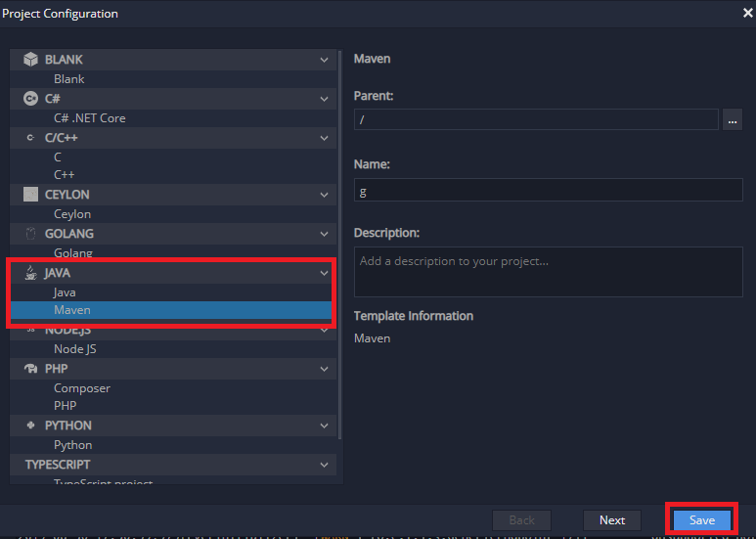Screen dimensions: 756x539
Task: Collapse the PYTHON category chevron
Action: pos(324,426)
